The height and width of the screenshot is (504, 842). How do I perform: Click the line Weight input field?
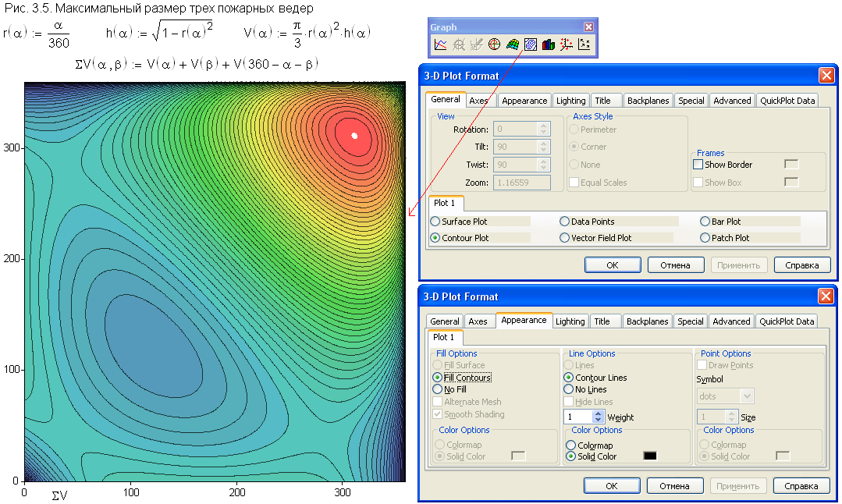(577, 417)
